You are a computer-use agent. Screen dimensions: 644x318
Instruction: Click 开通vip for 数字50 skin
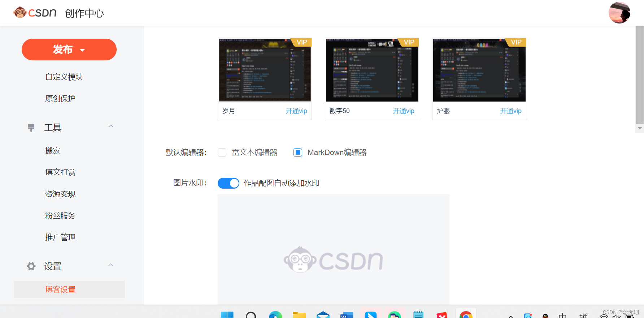[404, 111]
